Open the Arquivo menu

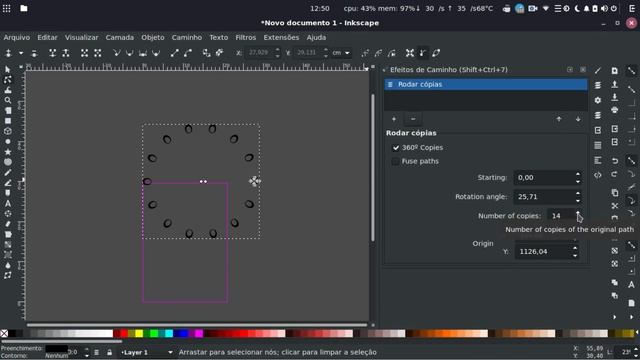pyautogui.click(x=17, y=37)
